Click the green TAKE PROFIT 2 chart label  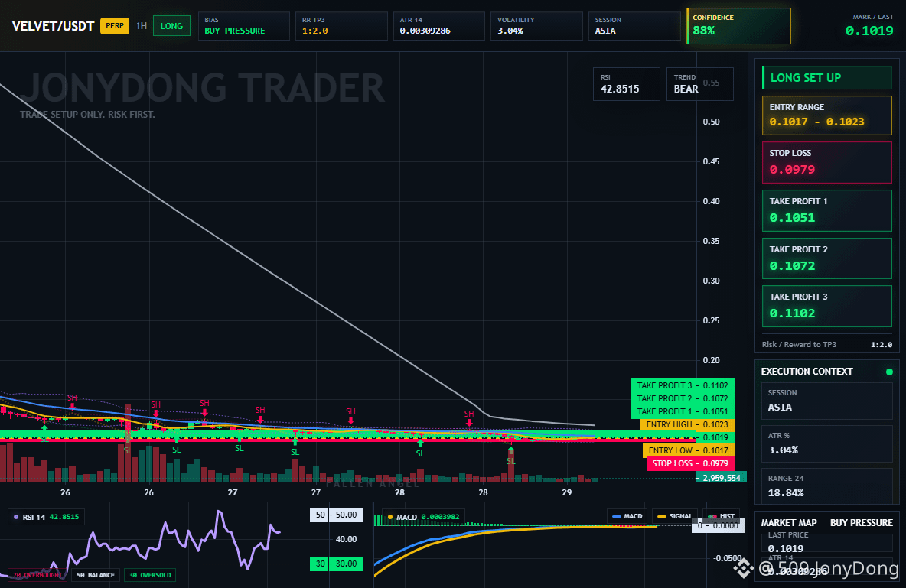[664, 398]
